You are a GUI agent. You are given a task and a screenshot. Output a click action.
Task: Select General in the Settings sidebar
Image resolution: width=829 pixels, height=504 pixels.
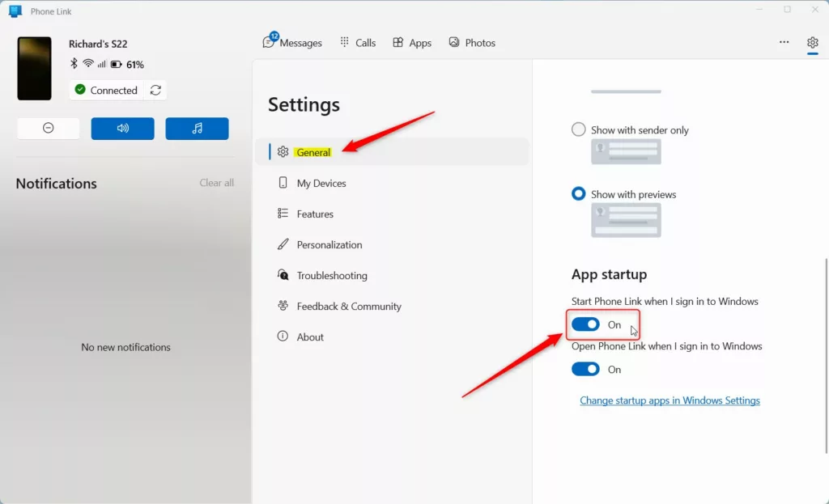393,151
